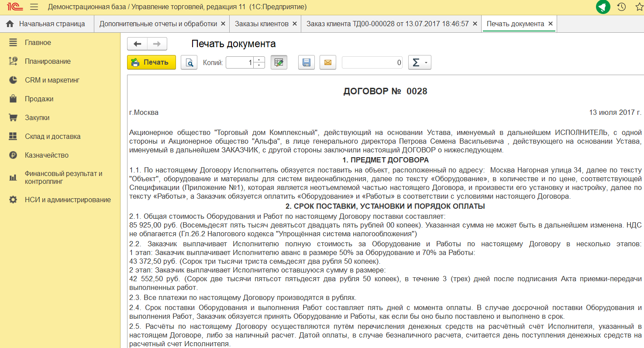Viewport: 644px width, 348px height.
Task: Click the НСИ gear icon
Action: [x=13, y=200]
